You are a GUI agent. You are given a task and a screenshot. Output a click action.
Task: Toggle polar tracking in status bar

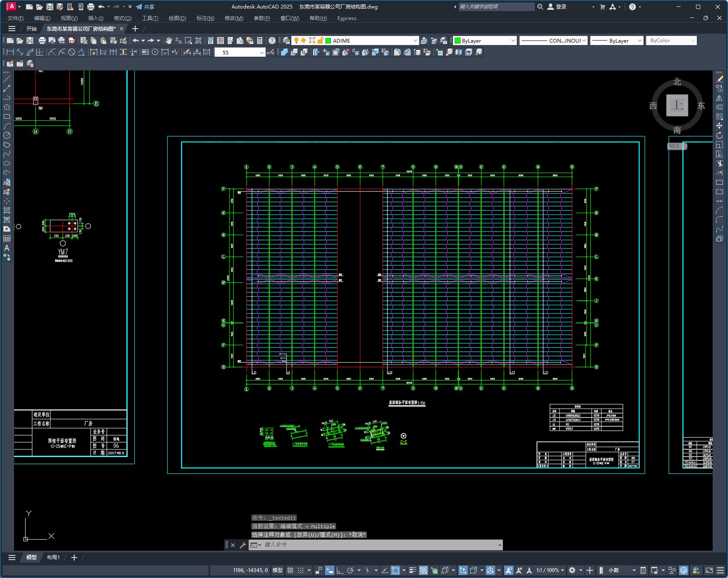click(x=351, y=570)
